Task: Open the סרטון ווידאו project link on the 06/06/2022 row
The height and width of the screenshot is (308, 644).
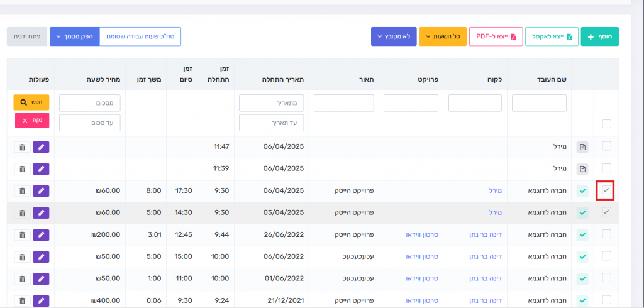Action: click(x=422, y=256)
